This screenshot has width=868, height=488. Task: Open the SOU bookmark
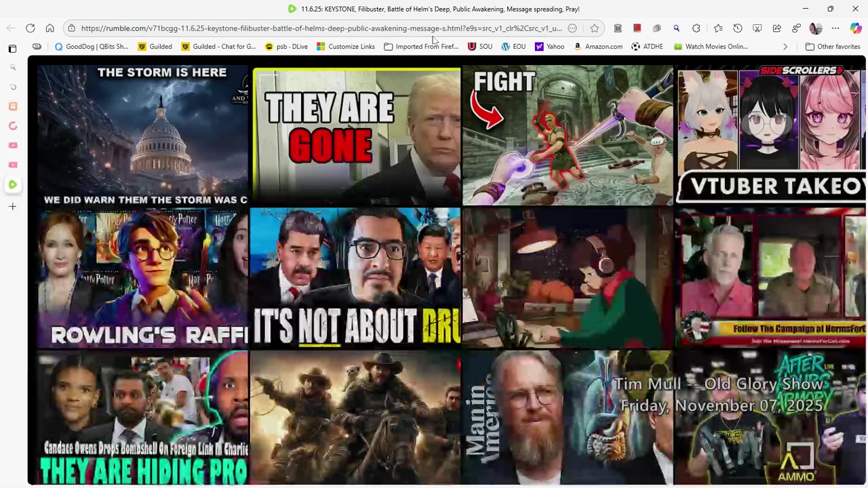(x=480, y=47)
